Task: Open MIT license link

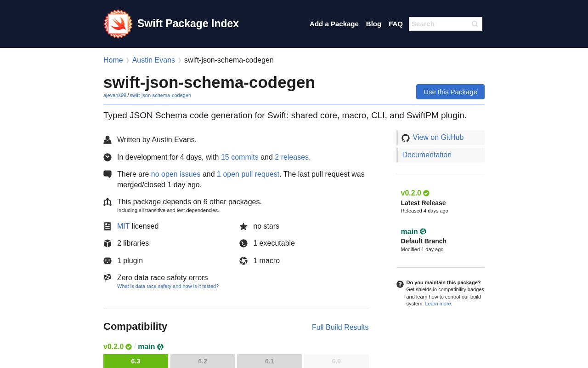Action: [123, 226]
